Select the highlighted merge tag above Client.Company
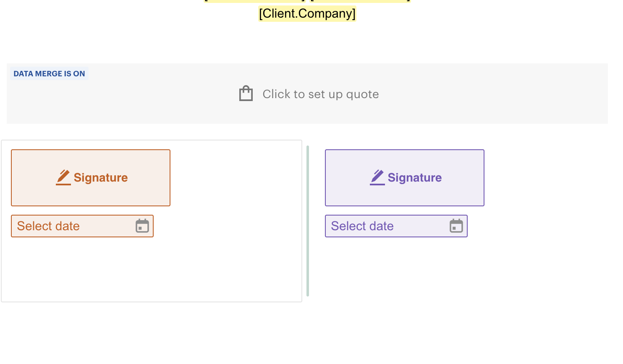 point(254,2)
